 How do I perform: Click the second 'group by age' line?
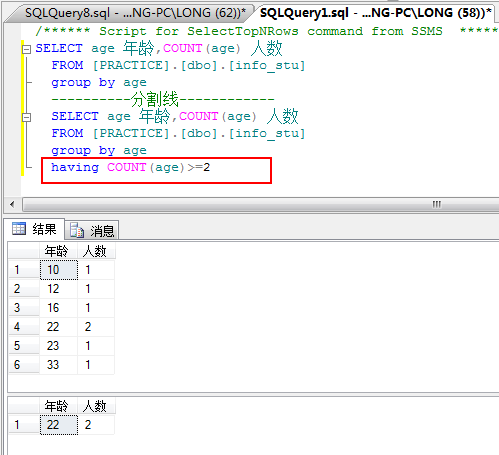[x=99, y=151]
